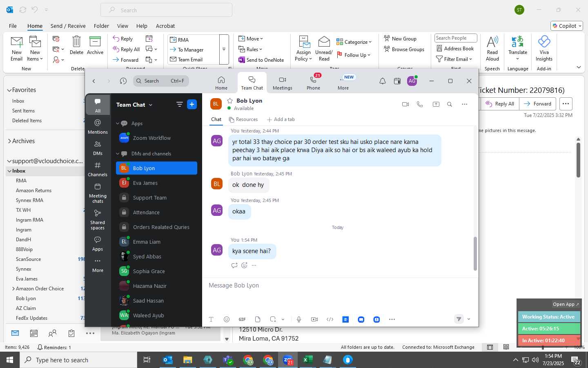Open Mentions in Zoom sidebar
Image resolution: width=588 pixels, height=368 pixels.
tap(98, 126)
